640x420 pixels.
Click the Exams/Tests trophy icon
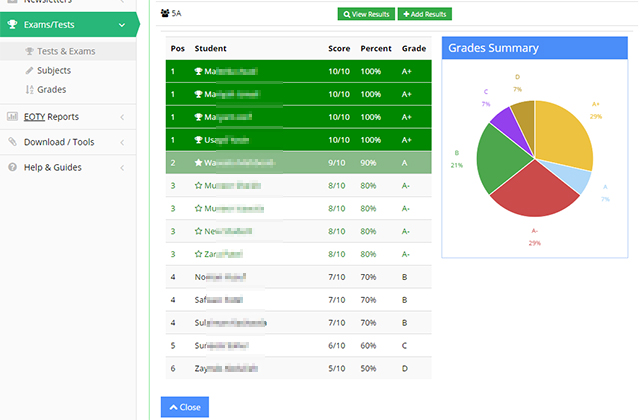tap(12, 25)
